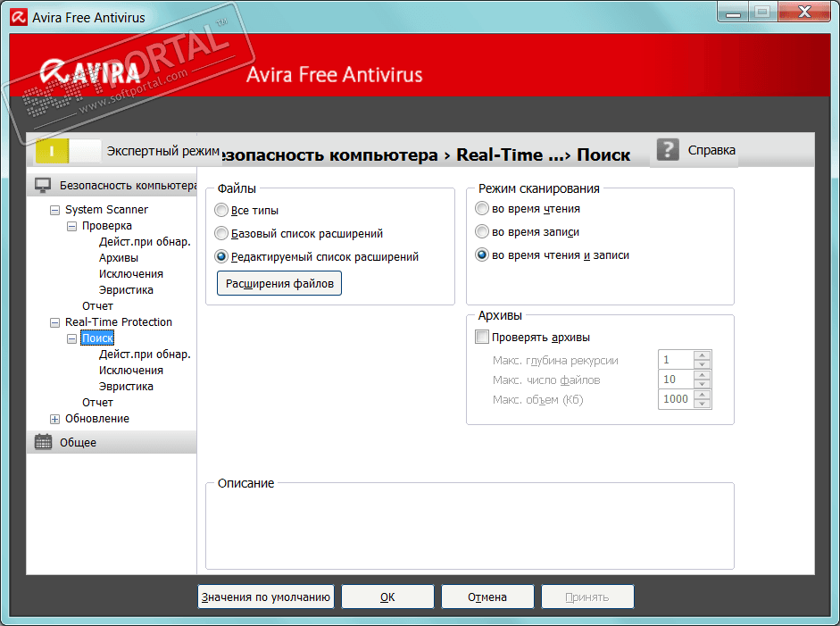Select Real-Time Protection in the tree
Viewport: 840px width, 626px height.
point(119,322)
